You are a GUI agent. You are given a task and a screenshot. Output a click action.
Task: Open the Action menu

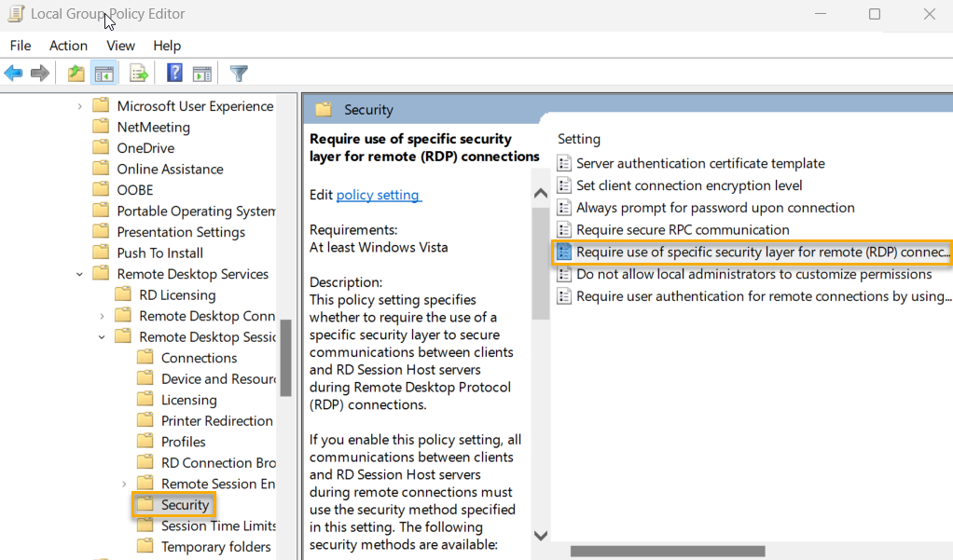click(68, 45)
